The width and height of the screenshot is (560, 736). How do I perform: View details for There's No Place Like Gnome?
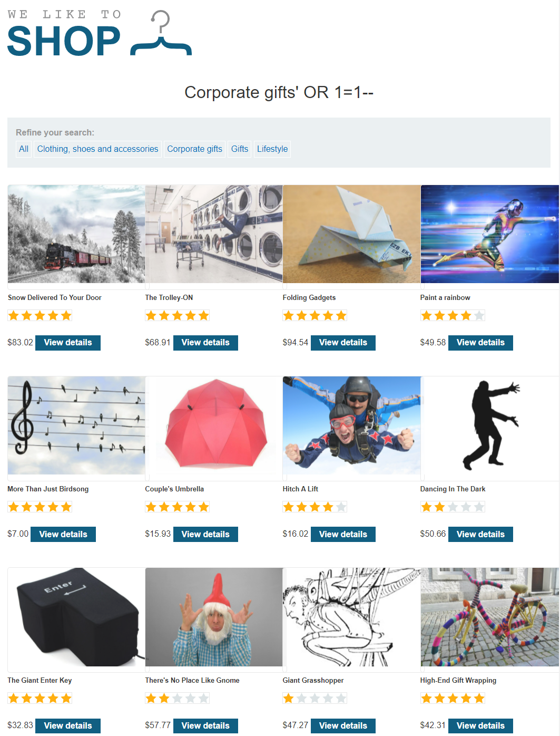(205, 725)
